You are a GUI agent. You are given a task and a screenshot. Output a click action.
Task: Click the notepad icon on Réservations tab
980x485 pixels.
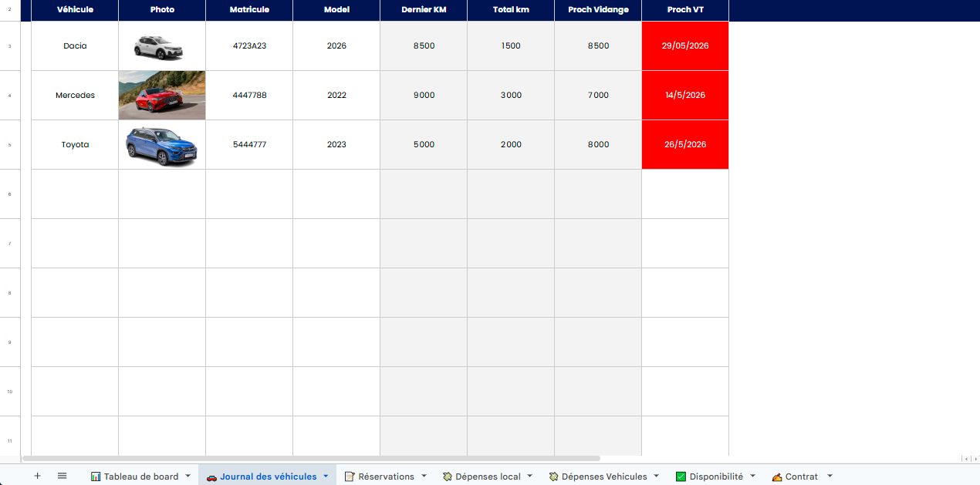pos(350,477)
